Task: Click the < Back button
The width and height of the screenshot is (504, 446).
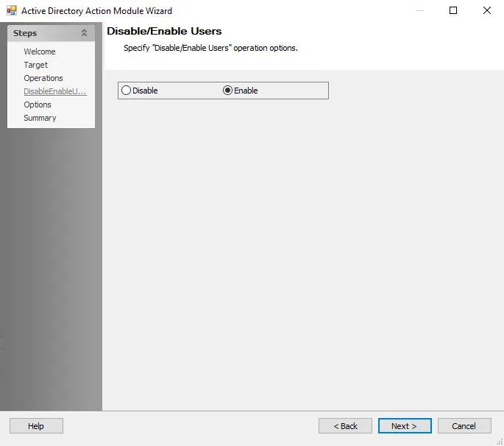Action: pos(345,425)
